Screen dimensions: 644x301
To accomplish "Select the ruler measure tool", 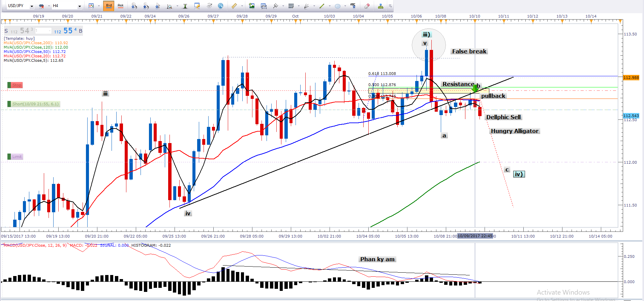I will point(234,6).
